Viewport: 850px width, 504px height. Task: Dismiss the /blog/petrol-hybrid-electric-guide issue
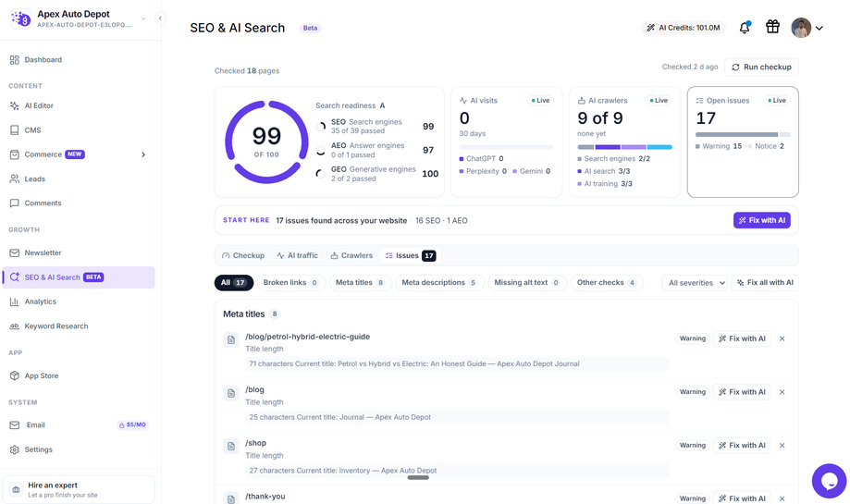coord(782,338)
